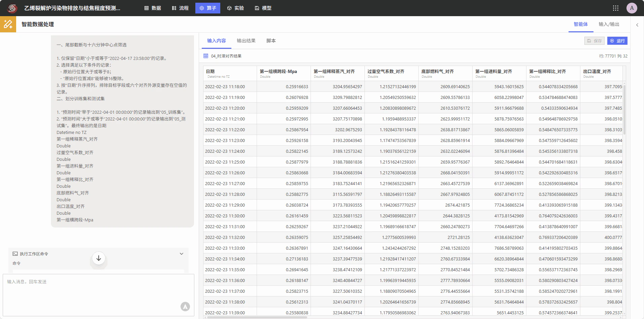Viewport: 644px width, 319px height.
Task: Click the 底部燃料气_对齐 column header
Action: 445,73
